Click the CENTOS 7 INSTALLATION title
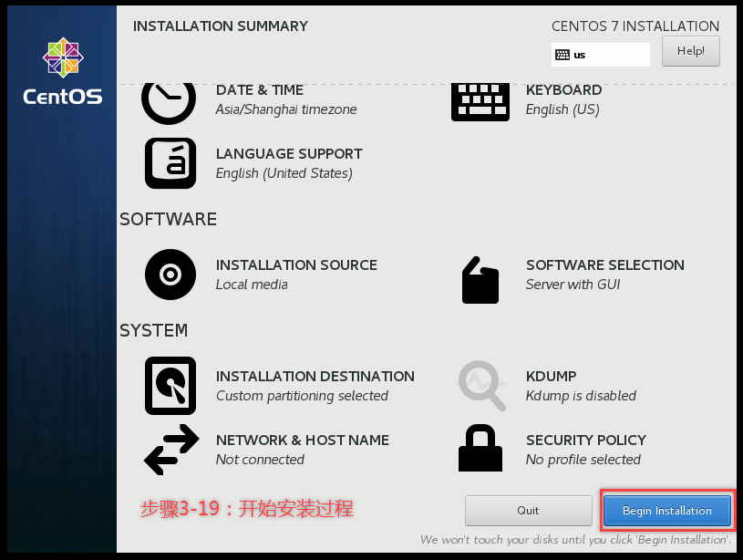Screen dimensions: 743x560 point(635,26)
